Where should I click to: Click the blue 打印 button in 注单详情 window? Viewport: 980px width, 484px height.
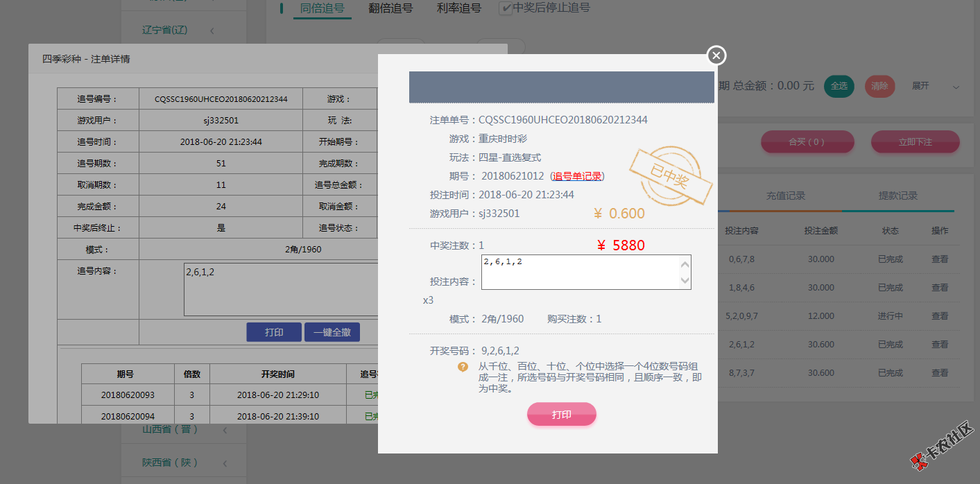pos(274,332)
